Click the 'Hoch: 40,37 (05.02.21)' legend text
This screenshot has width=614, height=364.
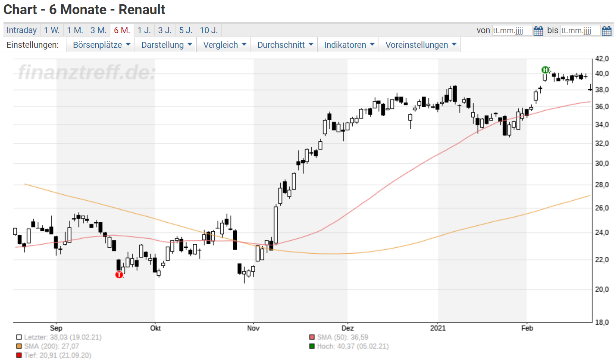click(x=353, y=346)
